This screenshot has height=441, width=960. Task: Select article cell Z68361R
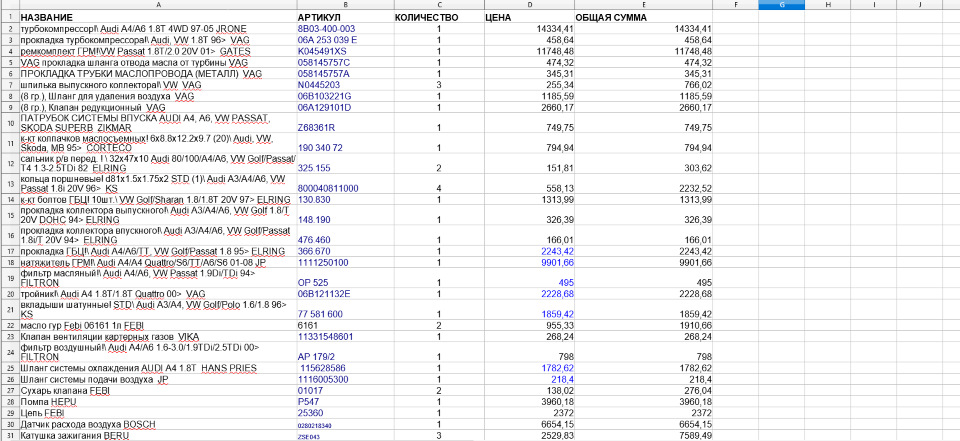tap(345, 123)
